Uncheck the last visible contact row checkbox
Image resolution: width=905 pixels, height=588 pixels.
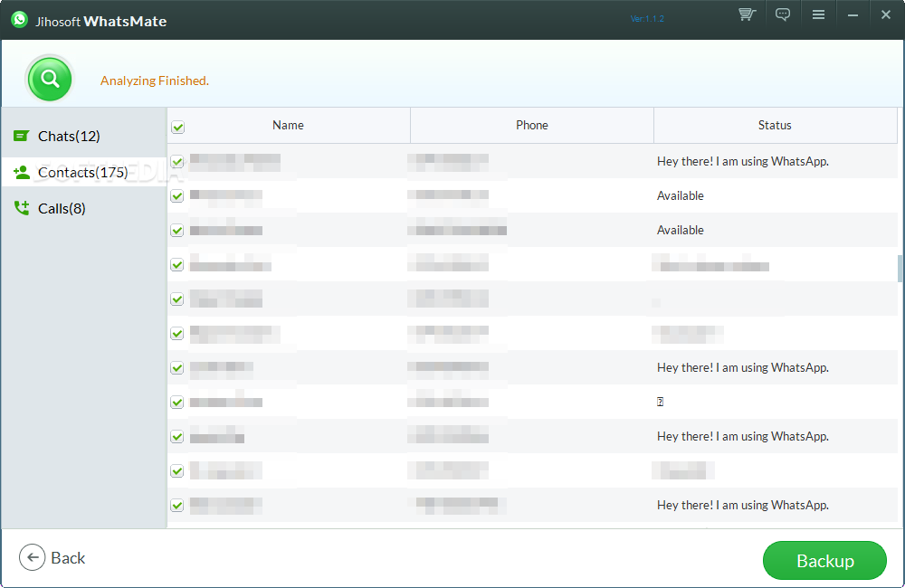[177, 506]
